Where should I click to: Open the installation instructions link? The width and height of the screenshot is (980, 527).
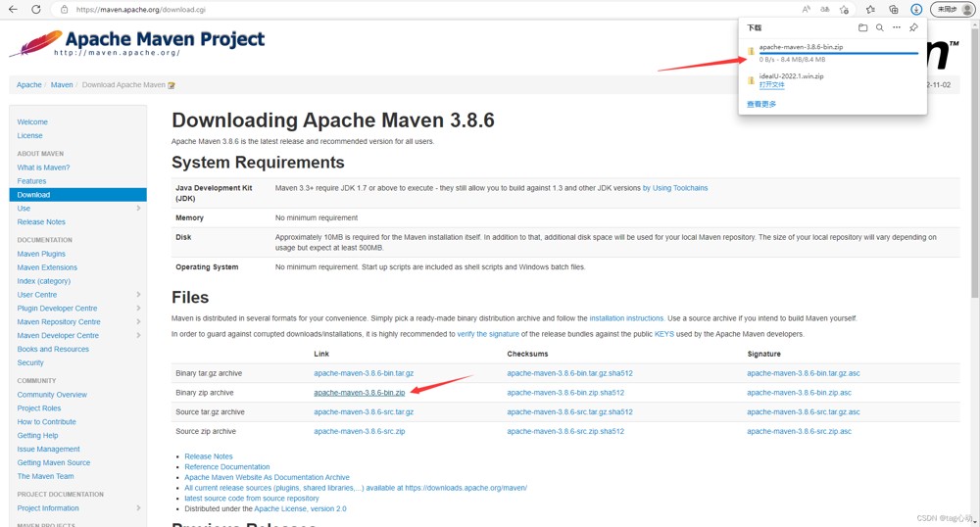626,318
